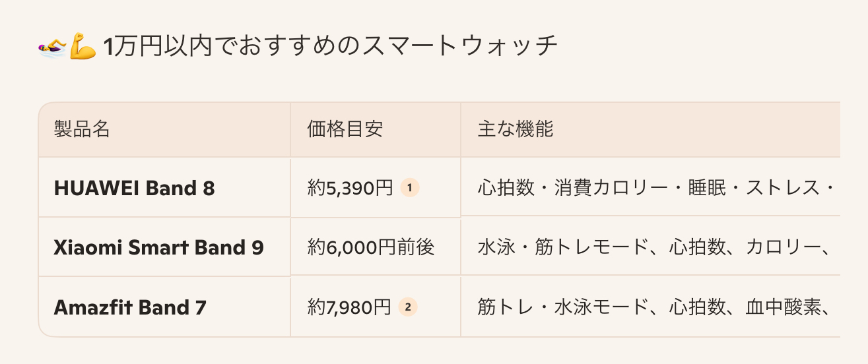Click the 約5,390円 price text
This screenshot has width=868, height=364.
(x=350, y=189)
